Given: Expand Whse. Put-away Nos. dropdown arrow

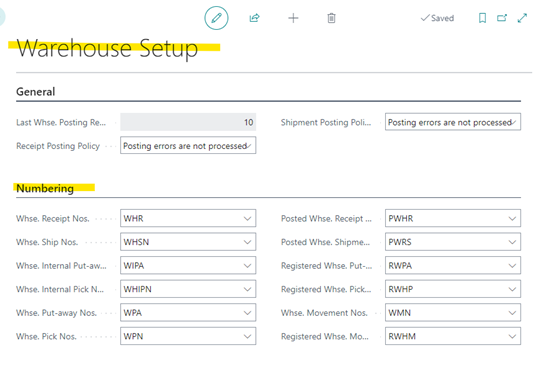Looking at the screenshot, I should pyautogui.click(x=248, y=313).
